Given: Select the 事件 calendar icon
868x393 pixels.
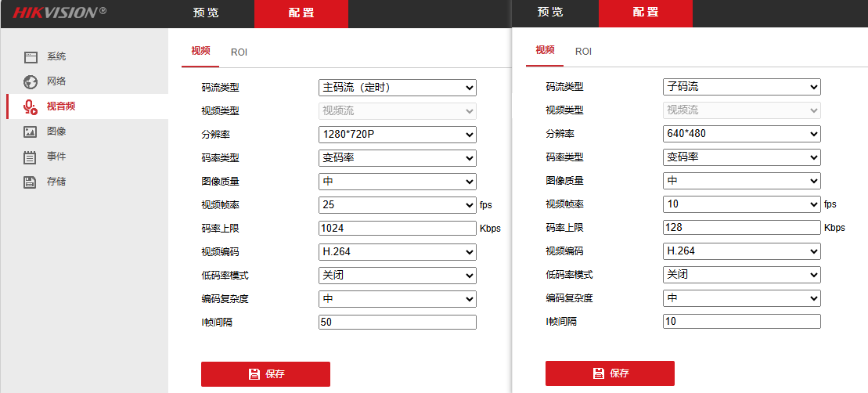Looking at the screenshot, I should (x=31, y=157).
